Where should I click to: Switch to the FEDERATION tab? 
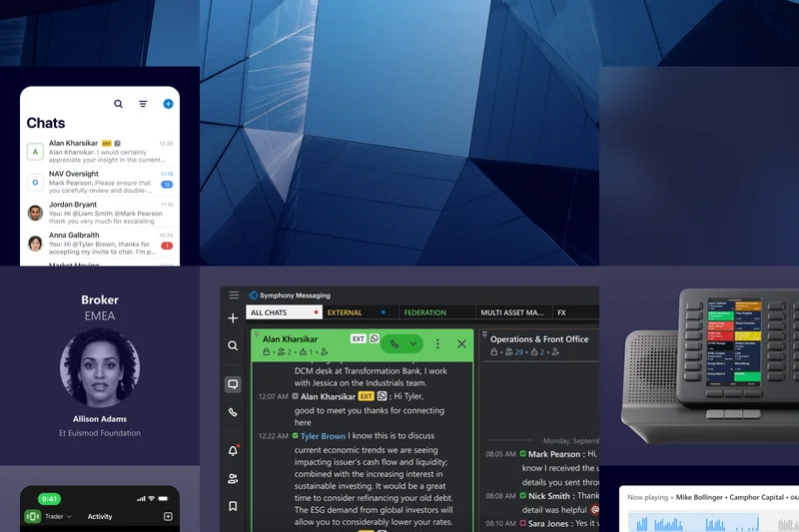click(x=424, y=312)
